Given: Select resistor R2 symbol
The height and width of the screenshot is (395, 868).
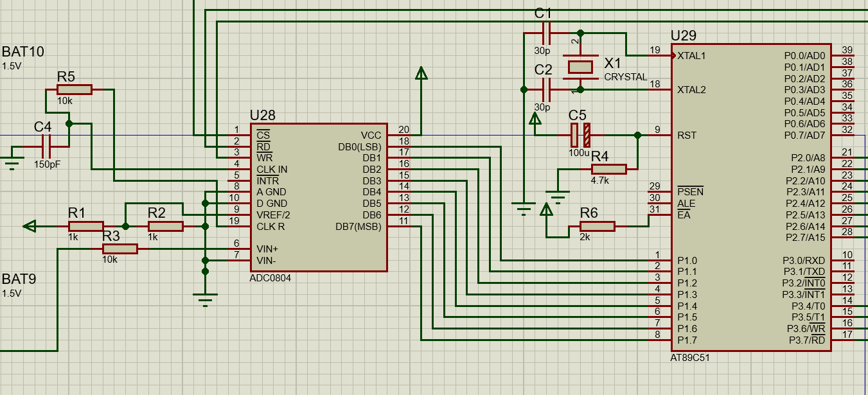Looking at the screenshot, I should (x=165, y=226).
